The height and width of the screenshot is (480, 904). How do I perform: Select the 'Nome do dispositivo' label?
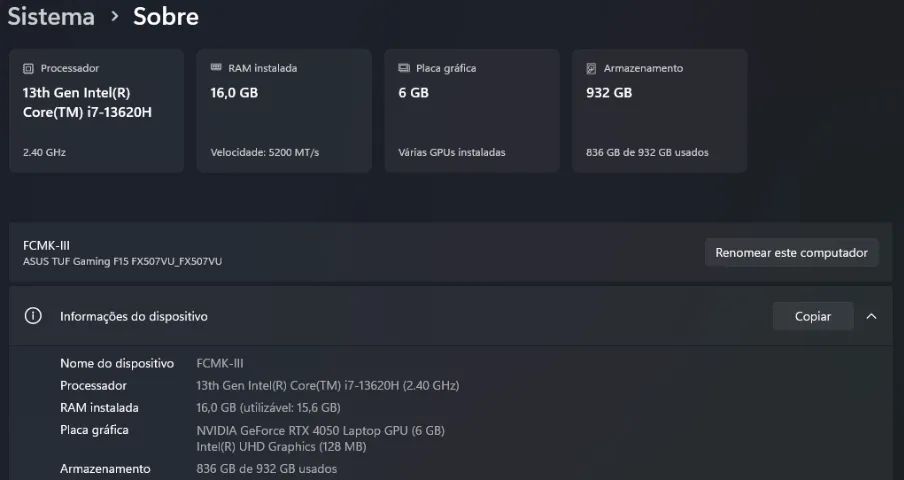click(117, 364)
